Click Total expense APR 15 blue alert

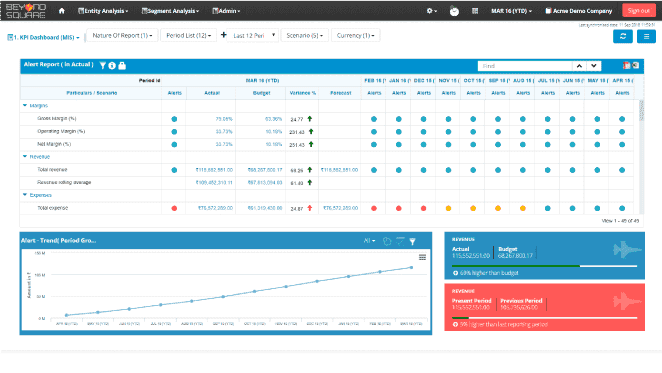pyautogui.click(x=622, y=208)
